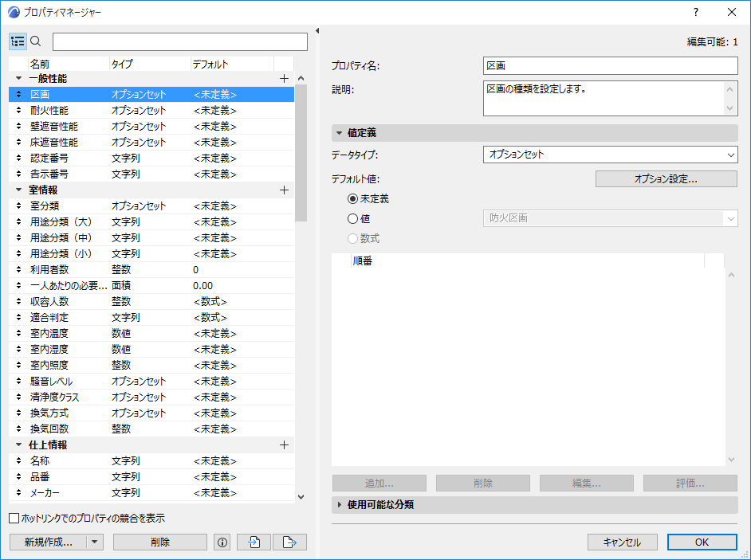Select the 値 radio button
This screenshot has width=751, height=560.
pyautogui.click(x=353, y=219)
